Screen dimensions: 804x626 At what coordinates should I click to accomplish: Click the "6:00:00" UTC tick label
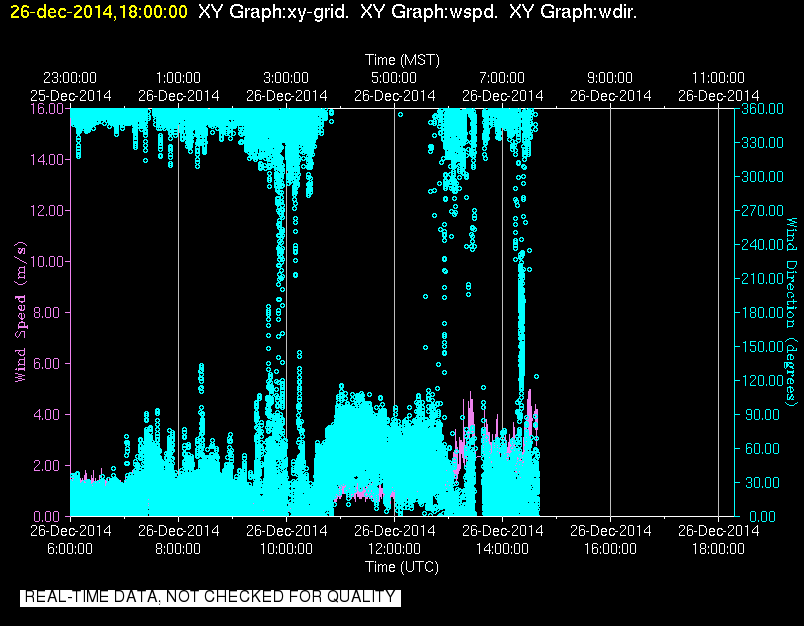(x=70, y=549)
